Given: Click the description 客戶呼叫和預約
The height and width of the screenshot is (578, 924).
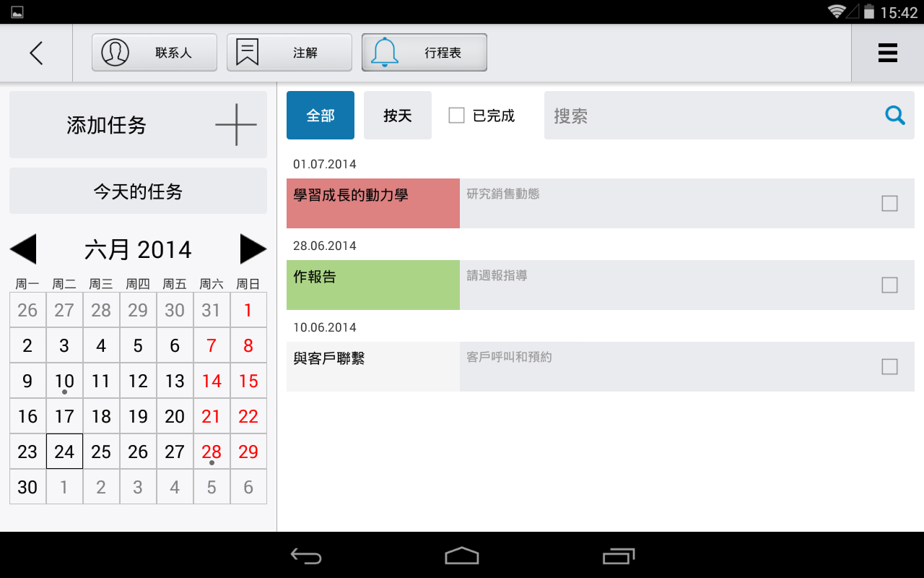Looking at the screenshot, I should (510, 357).
